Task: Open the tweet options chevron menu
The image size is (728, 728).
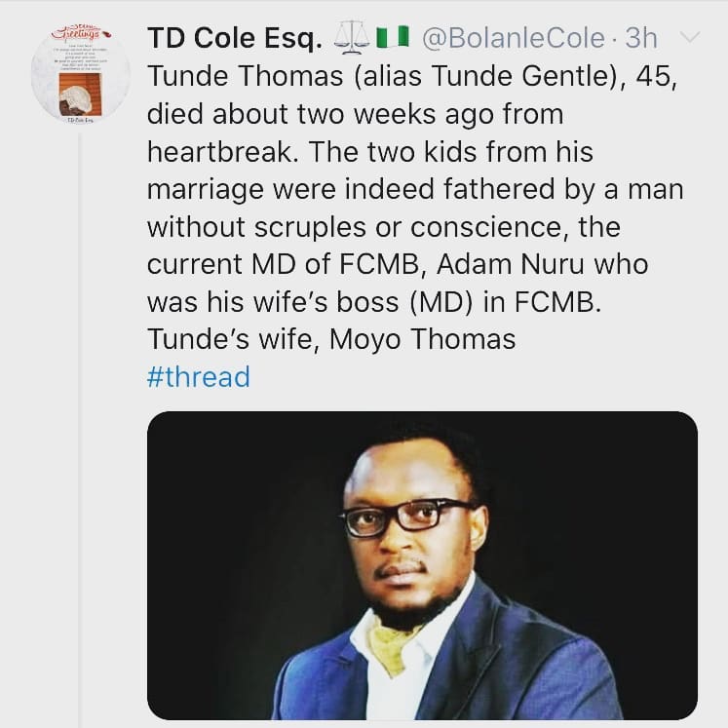Action: [689, 37]
